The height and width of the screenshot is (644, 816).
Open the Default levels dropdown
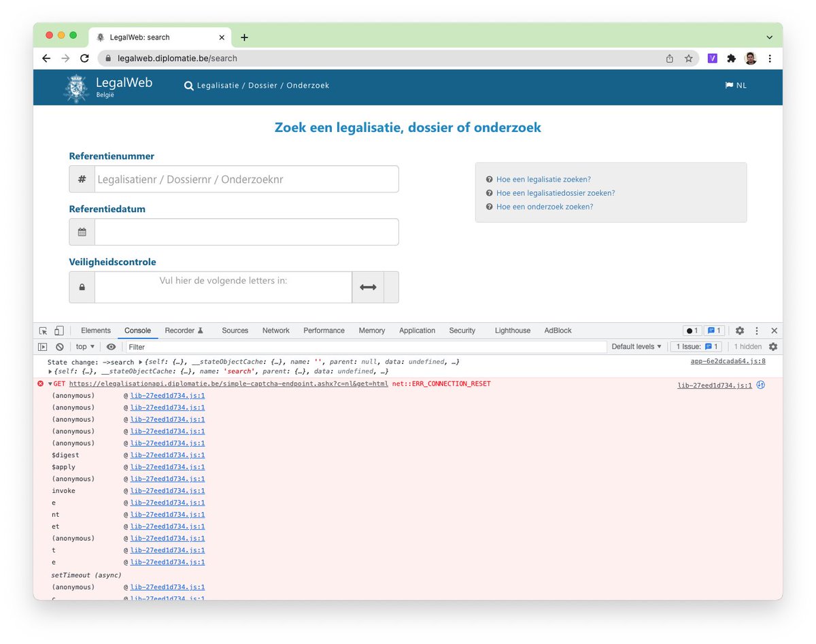pyautogui.click(x=636, y=347)
